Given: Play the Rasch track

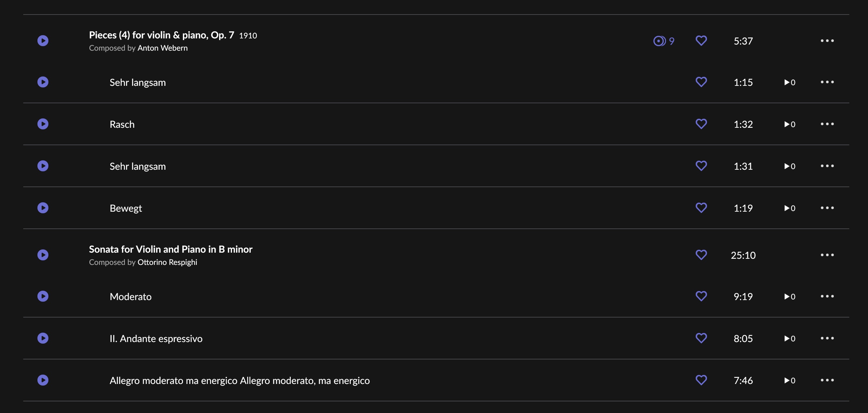Looking at the screenshot, I should pyautogui.click(x=43, y=124).
